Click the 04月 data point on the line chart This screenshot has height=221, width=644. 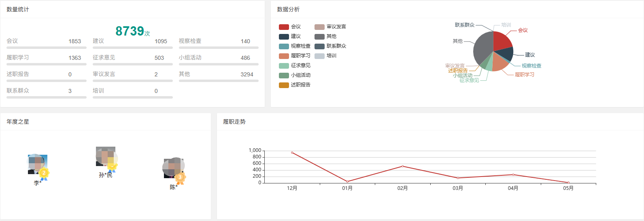tap(513, 175)
